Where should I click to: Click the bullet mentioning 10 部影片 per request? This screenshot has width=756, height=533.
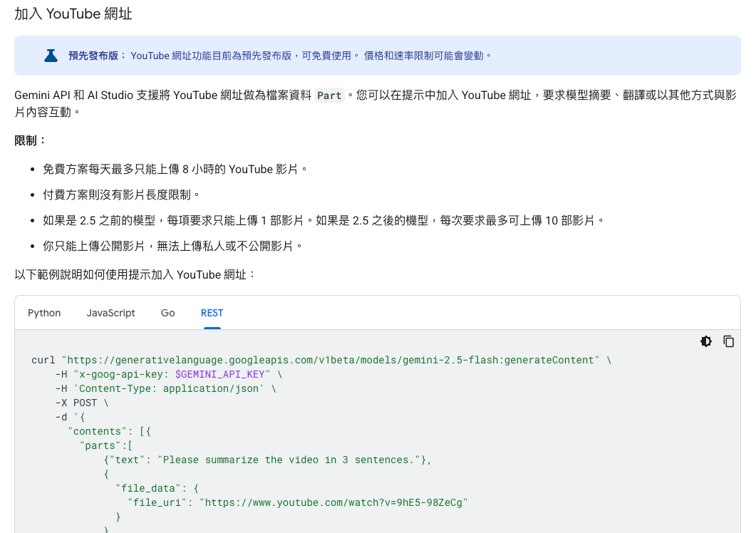click(x=323, y=220)
